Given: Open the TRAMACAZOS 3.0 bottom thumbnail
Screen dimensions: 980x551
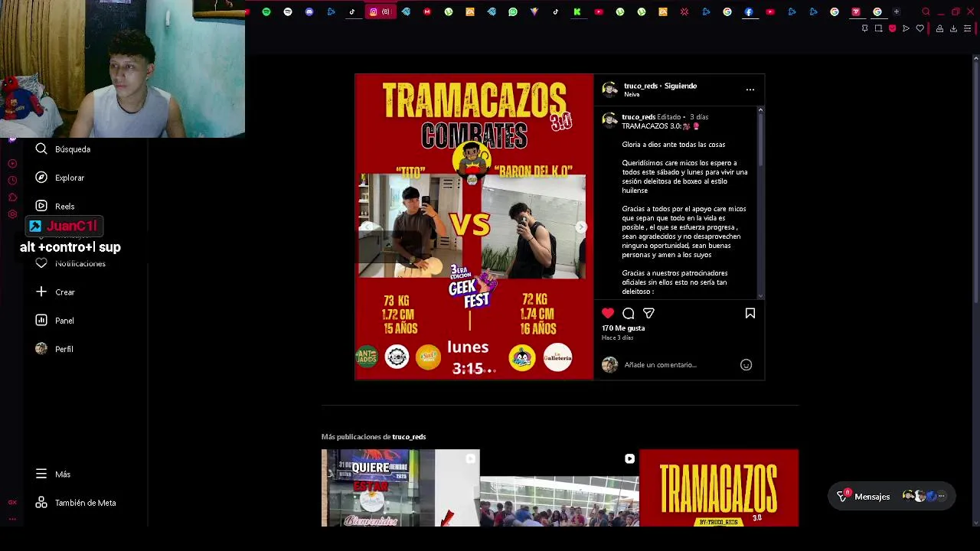Looking at the screenshot, I should pyautogui.click(x=719, y=488).
